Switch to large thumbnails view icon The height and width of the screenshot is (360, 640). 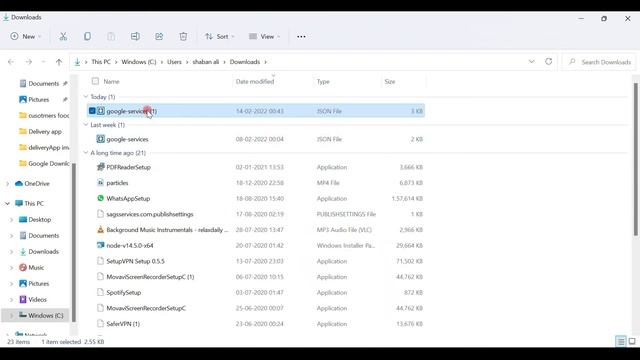pyautogui.click(x=632, y=341)
